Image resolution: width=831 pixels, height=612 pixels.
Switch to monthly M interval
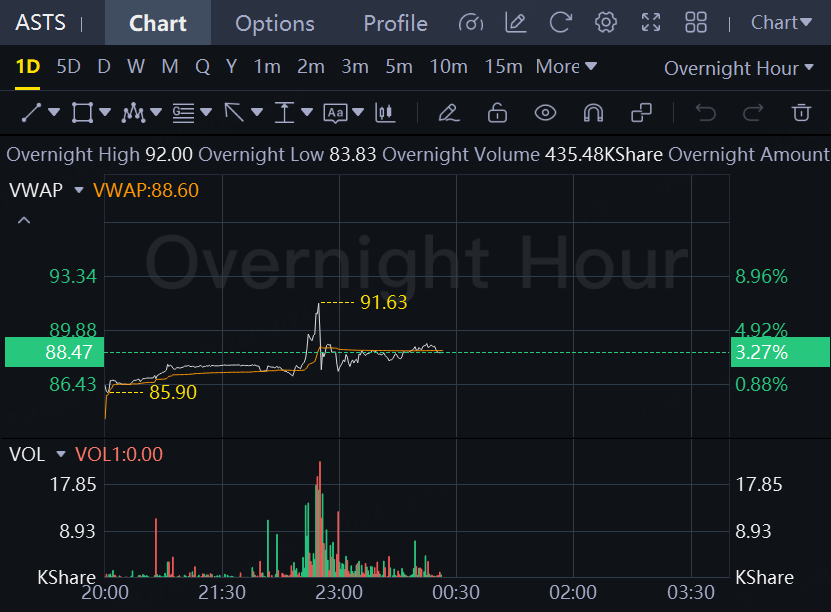pos(170,67)
